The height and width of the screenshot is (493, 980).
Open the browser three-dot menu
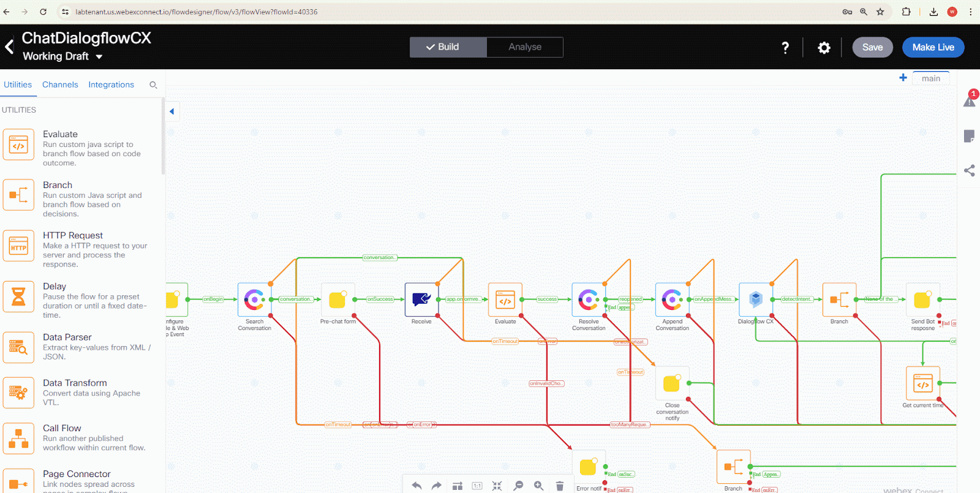coord(971,12)
